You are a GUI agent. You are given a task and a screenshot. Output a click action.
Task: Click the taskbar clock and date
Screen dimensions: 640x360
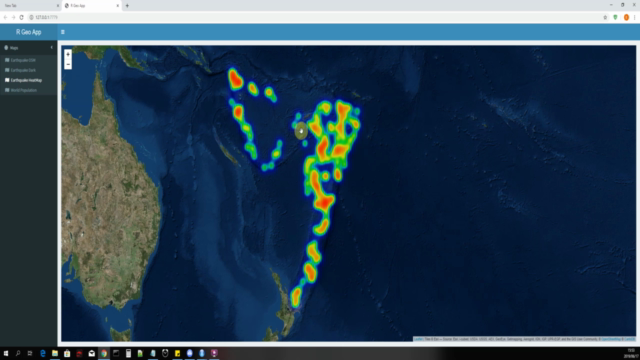pyautogui.click(x=631, y=353)
